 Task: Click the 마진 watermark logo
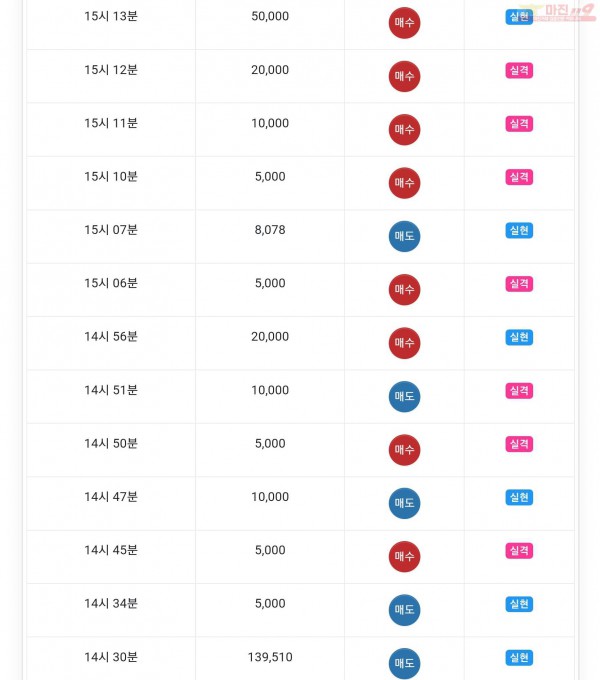point(559,12)
